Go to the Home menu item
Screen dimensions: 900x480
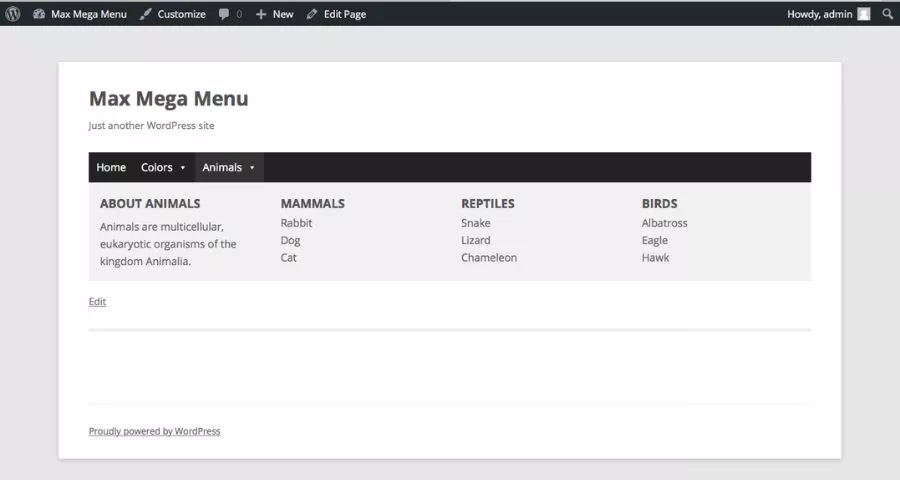(x=111, y=167)
